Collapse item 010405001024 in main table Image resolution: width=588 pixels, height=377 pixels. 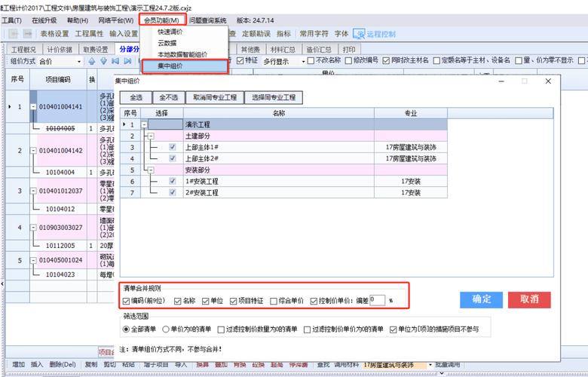pyautogui.click(x=33, y=260)
